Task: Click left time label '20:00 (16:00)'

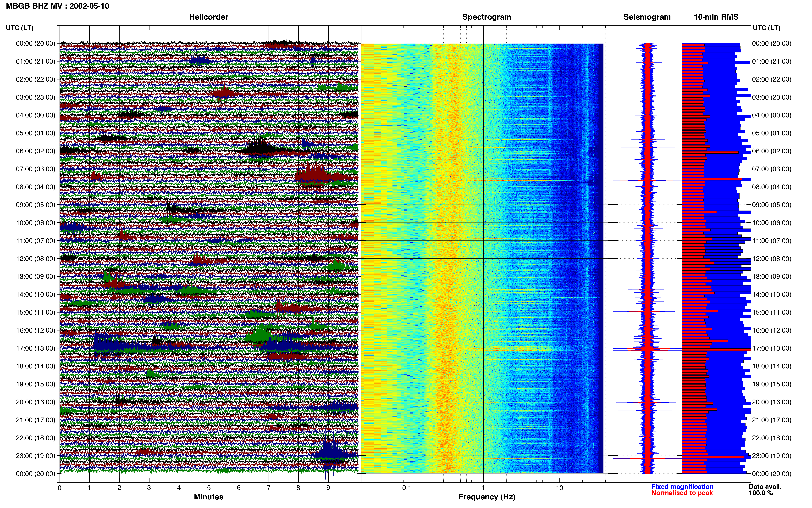Action: point(36,402)
